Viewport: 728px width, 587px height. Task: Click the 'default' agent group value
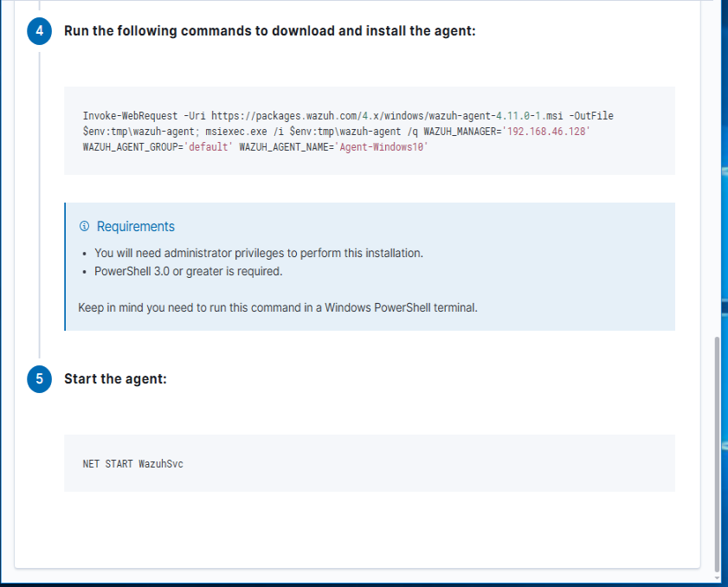(x=209, y=147)
